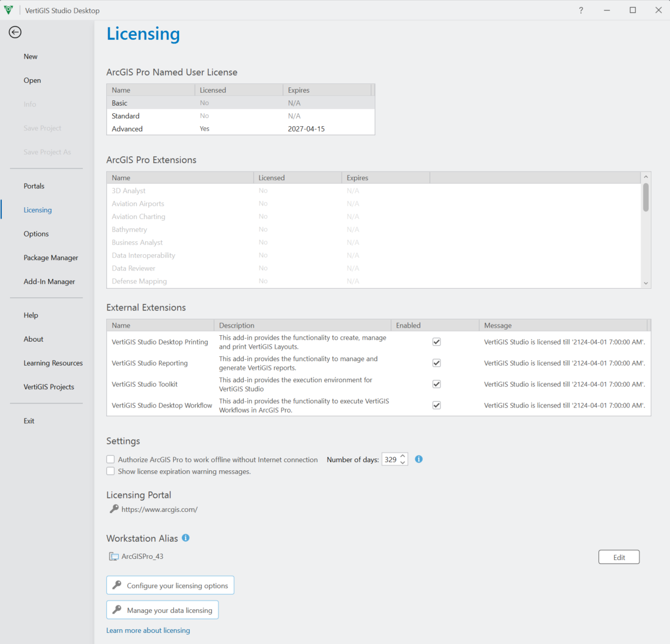Click the info icon beside Workstation Alias
Image resolution: width=670 pixels, height=644 pixels.
pos(186,538)
